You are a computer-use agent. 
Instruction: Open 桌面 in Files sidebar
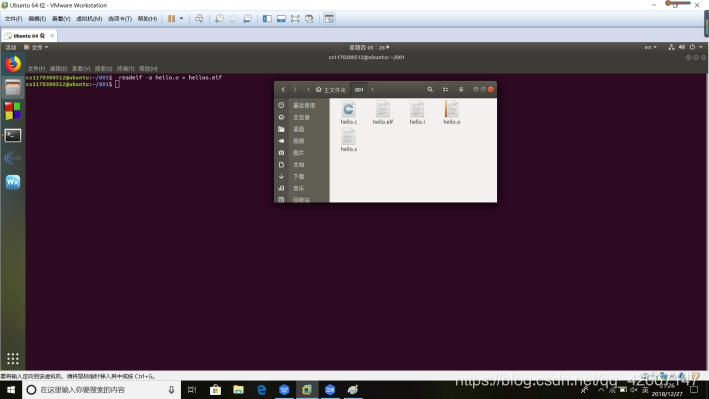click(302, 129)
